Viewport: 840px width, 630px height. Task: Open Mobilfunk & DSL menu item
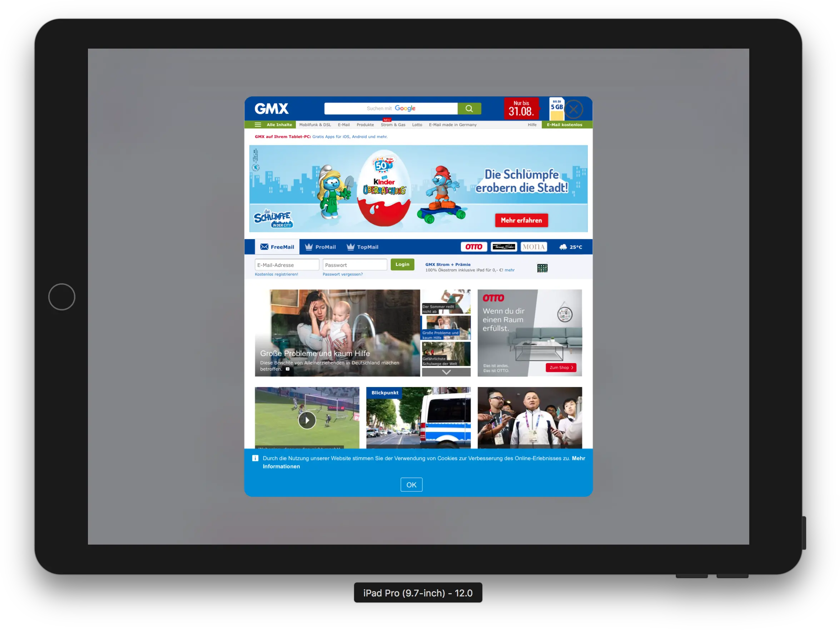[x=316, y=125]
